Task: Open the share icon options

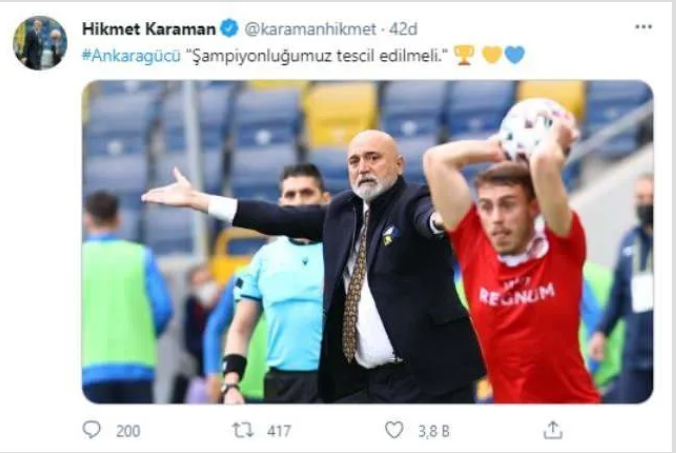Action: point(553,430)
